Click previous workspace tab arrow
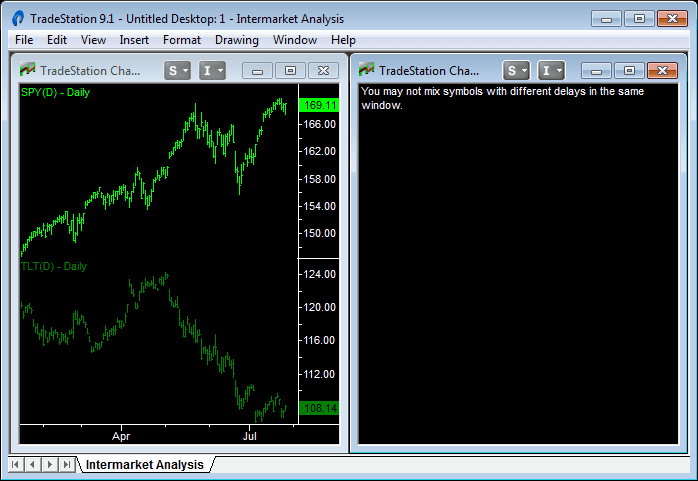 tap(32, 465)
